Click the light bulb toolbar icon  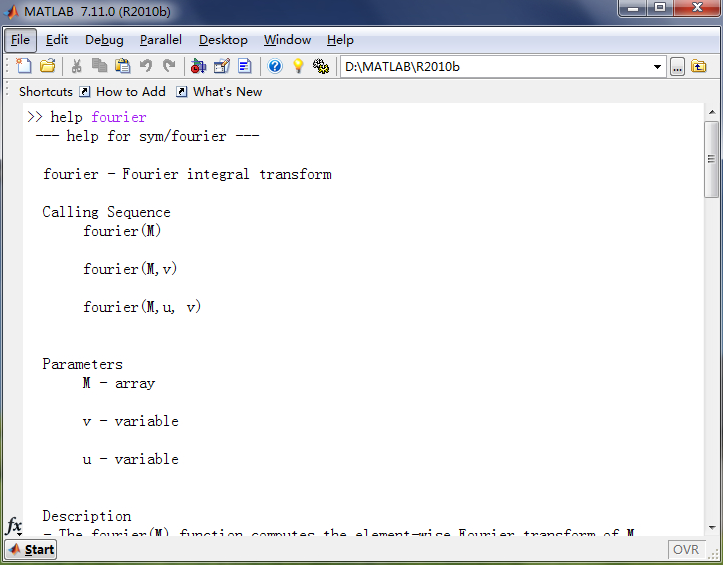point(298,66)
